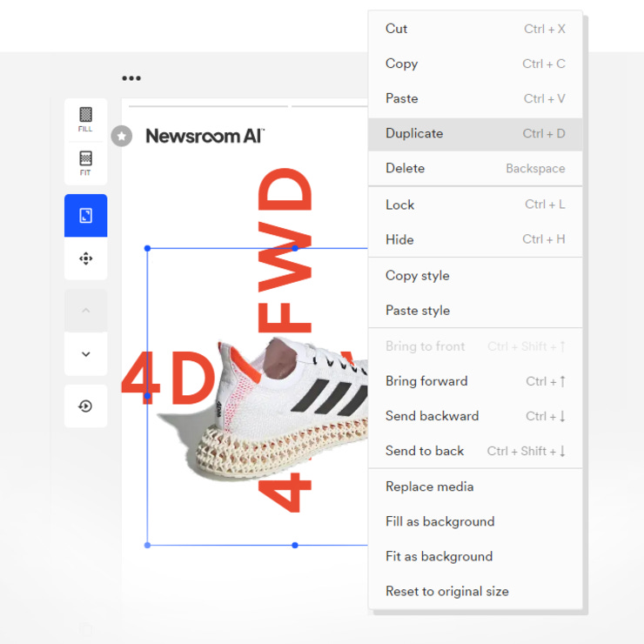Click the down chevron layer button
The height and width of the screenshot is (644, 644).
pos(85,353)
